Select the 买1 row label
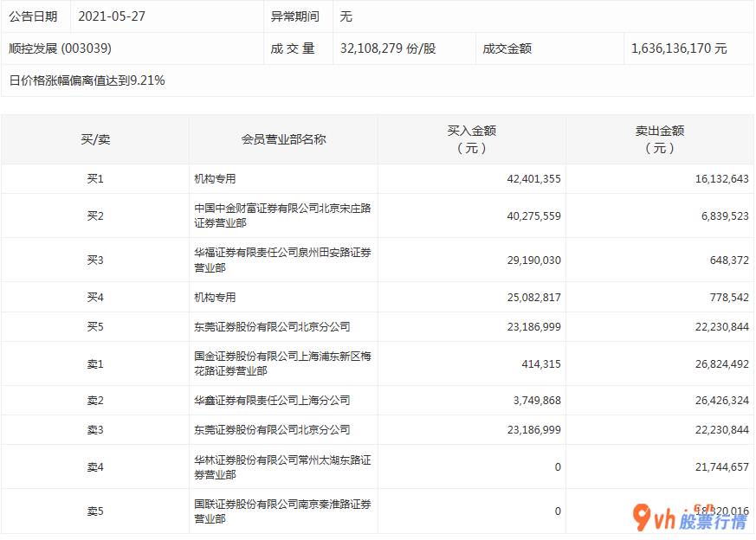This screenshot has height=540, width=756. tap(95, 179)
